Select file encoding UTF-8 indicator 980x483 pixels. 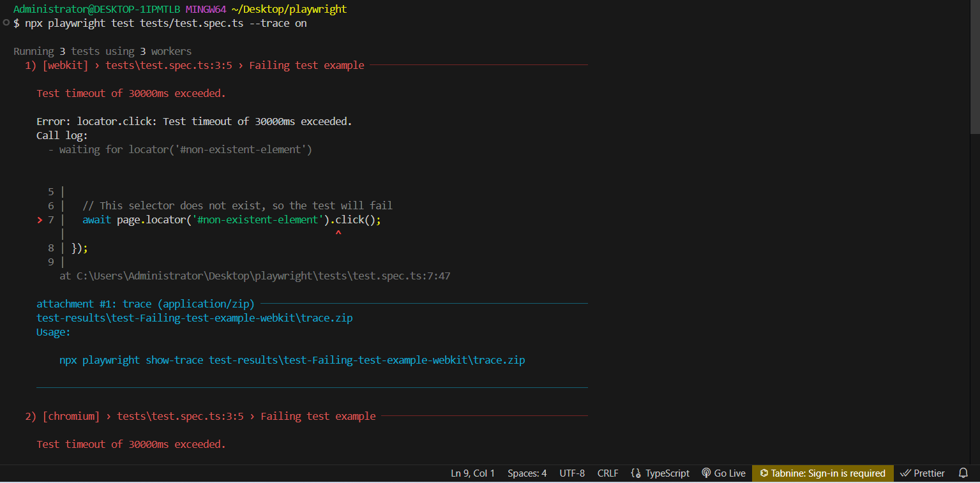pyautogui.click(x=572, y=473)
